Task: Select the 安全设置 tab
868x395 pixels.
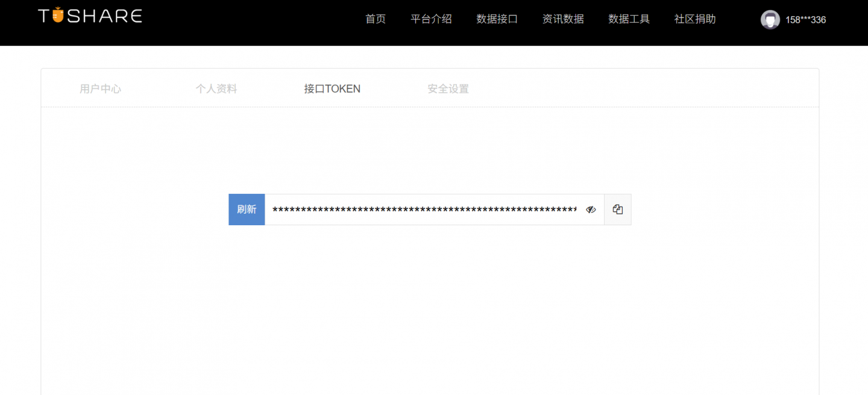Action: [448, 89]
